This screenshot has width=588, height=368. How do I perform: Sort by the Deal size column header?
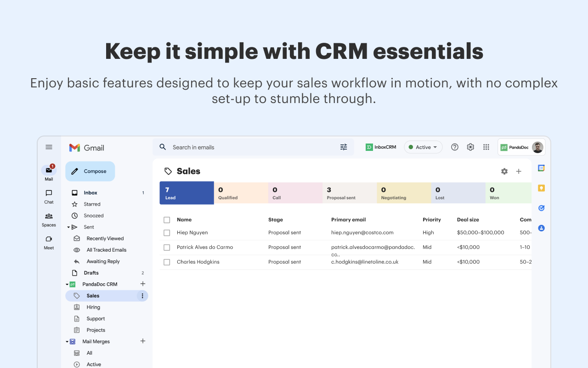click(468, 220)
